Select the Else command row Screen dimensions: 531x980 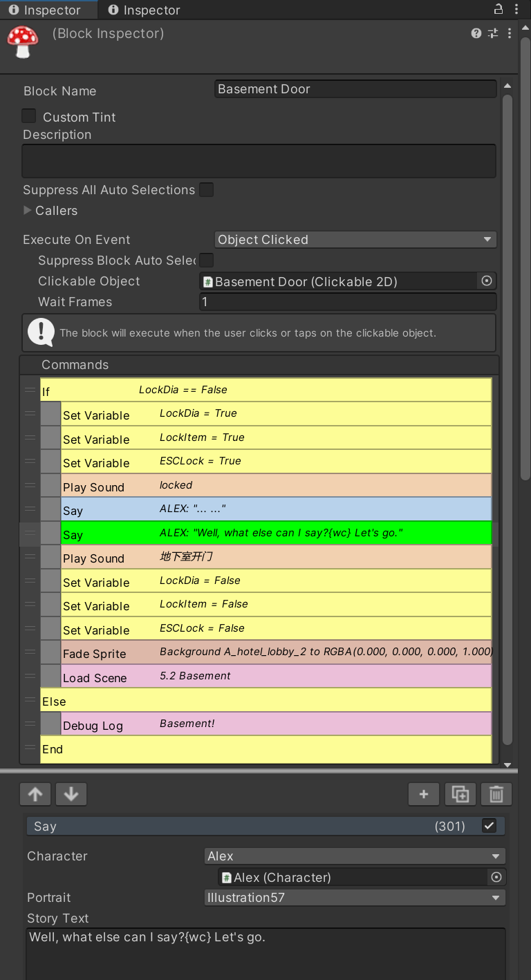point(265,700)
